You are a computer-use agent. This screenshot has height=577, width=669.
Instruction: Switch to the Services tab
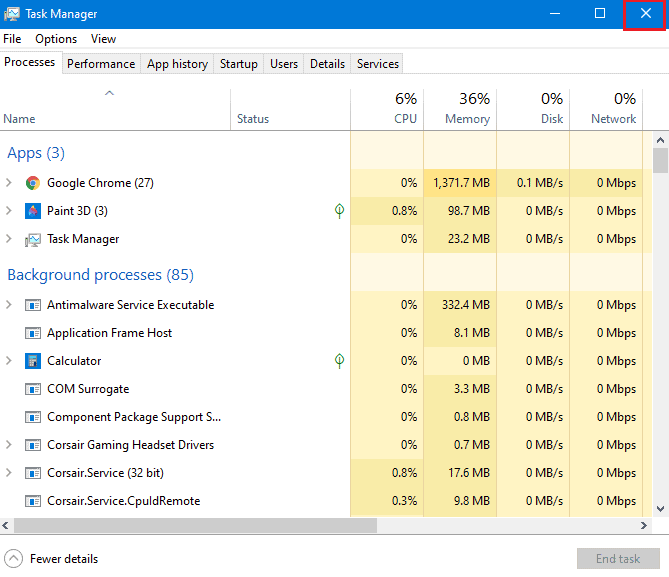[x=378, y=64]
